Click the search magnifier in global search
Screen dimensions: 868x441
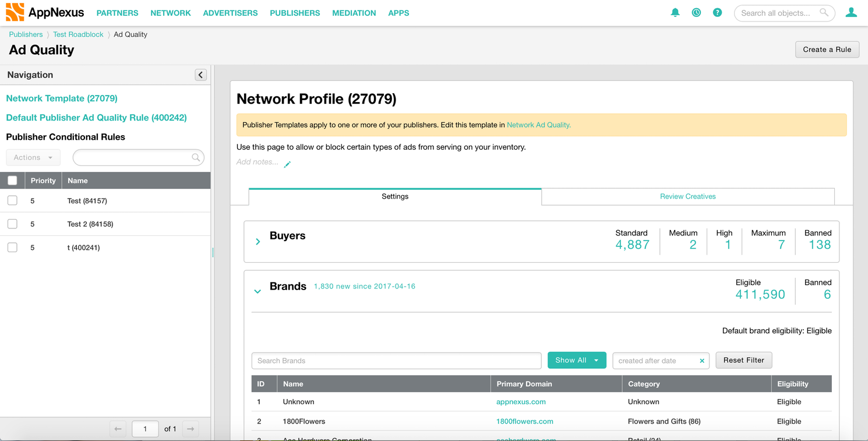tap(824, 12)
